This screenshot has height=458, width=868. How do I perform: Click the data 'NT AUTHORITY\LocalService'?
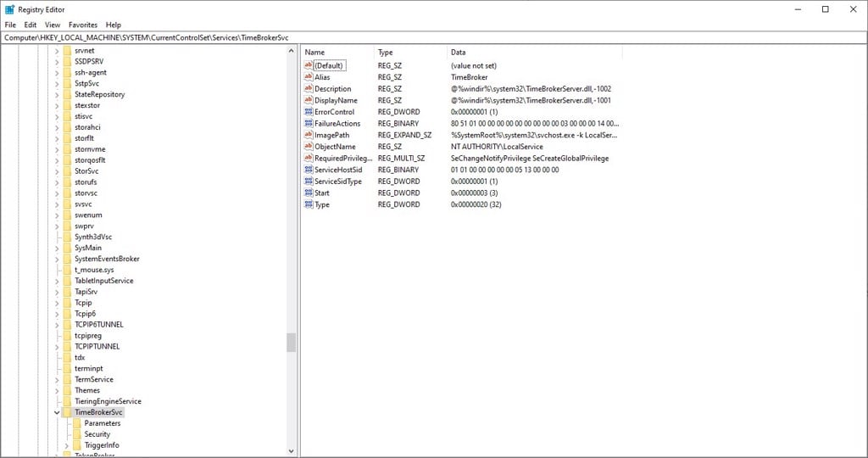[497, 147]
